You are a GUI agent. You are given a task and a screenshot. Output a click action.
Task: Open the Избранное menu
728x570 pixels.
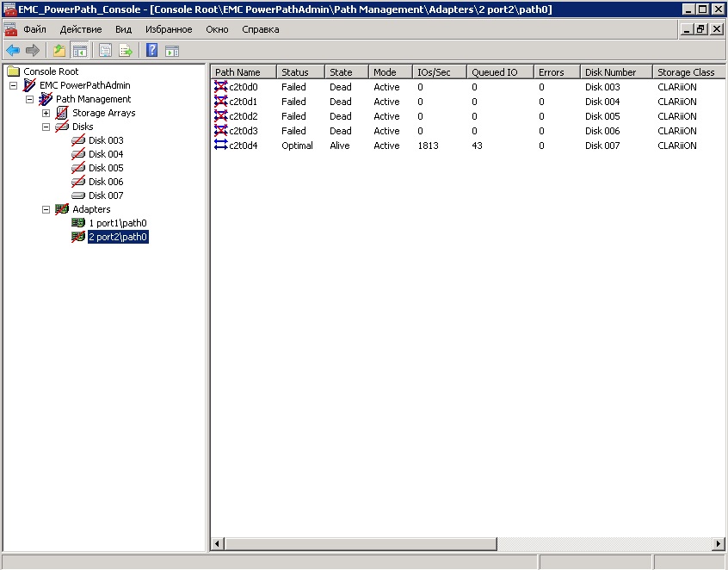pos(169,29)
